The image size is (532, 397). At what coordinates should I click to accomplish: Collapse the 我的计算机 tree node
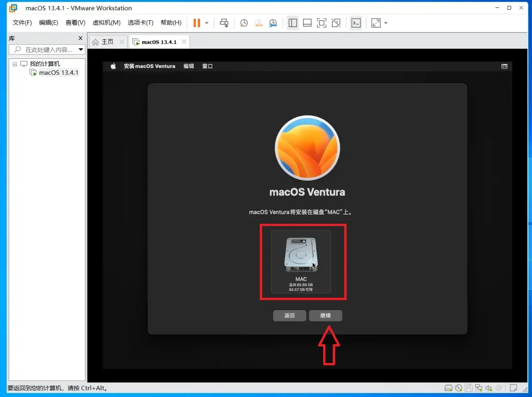click(x=15, y=64)
